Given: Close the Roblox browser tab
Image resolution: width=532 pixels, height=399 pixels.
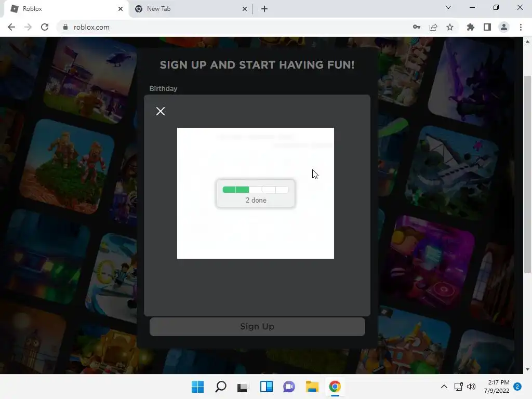Looking at the screenshot, I should [121, 9].
